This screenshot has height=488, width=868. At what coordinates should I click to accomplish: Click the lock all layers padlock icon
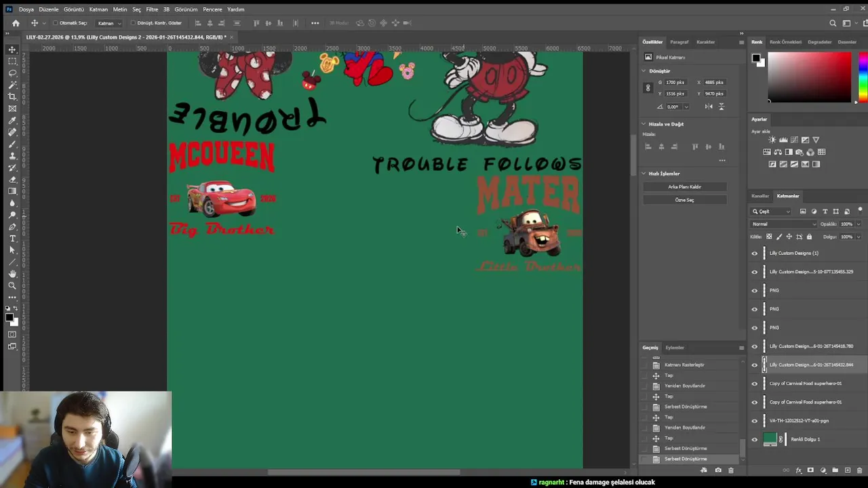pos(809,237)
